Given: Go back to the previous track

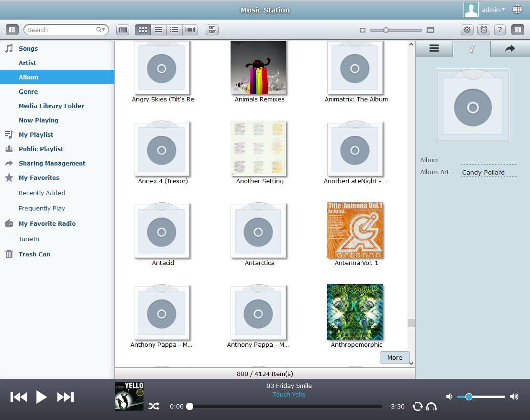Looking at the screenshot, I should pos(19,397).
